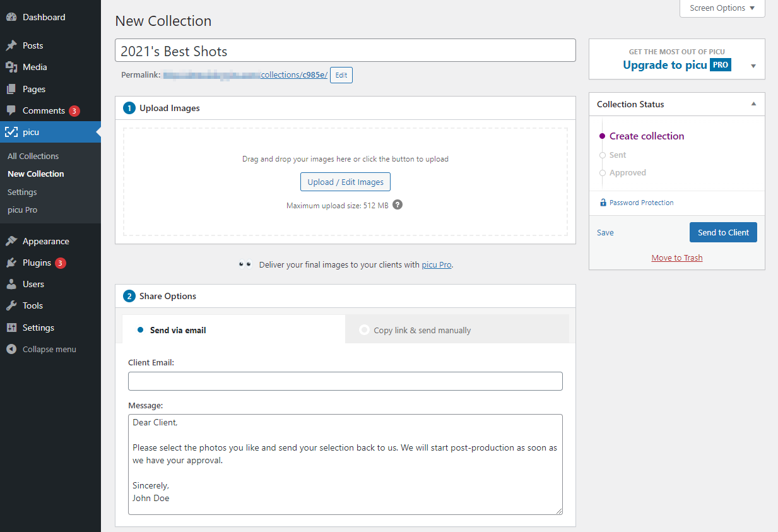Click the Client Email input field

pyautogui.click(x=345, y=381)
